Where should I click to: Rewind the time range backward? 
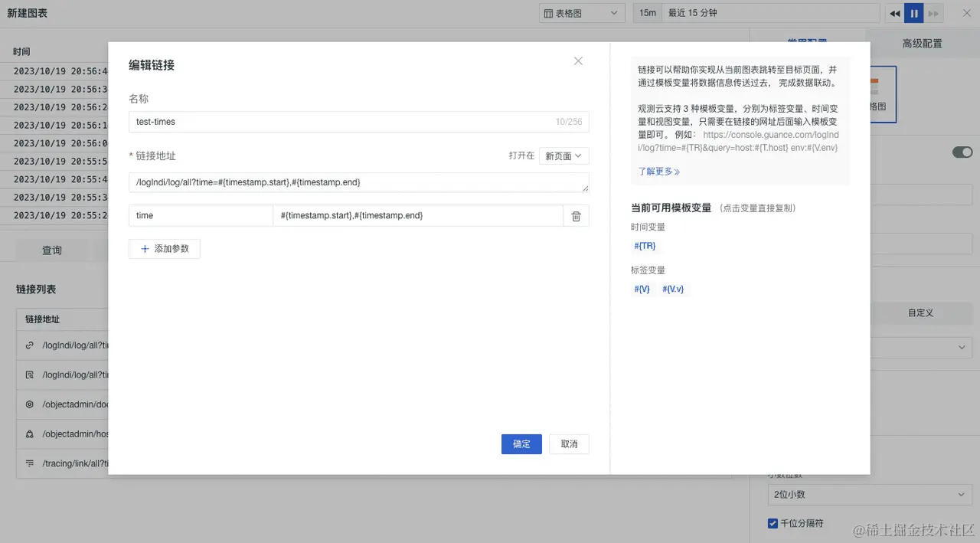tap(894, 13)
